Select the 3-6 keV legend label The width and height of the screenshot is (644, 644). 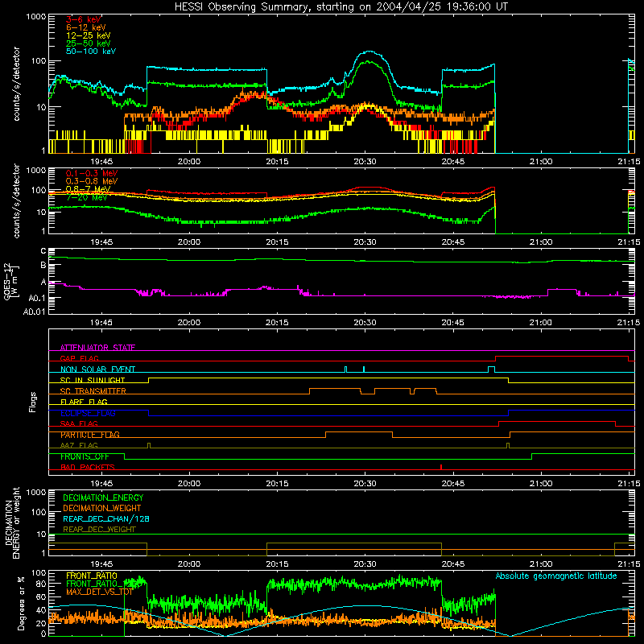(83, 19)
